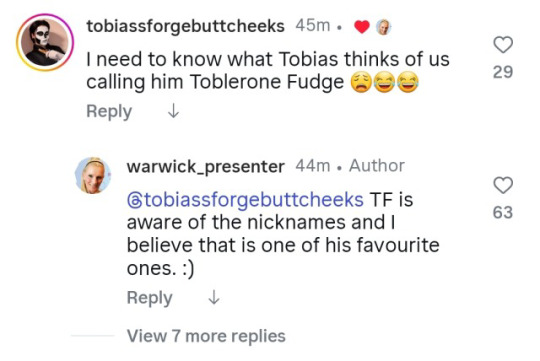
Task: Like warwick_presenter's reply with the heart
Action: [x=503, y=185]
